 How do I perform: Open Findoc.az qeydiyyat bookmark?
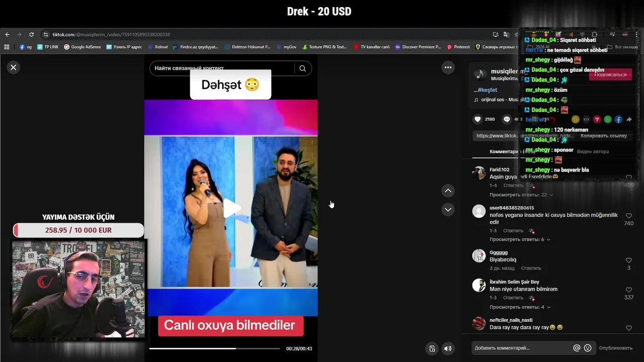(195, 47)
